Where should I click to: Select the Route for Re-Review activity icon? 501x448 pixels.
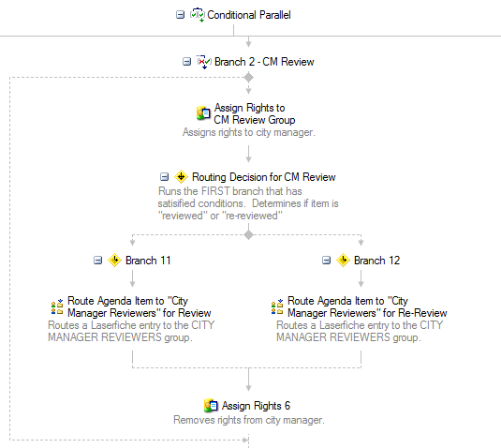point(277,306)
